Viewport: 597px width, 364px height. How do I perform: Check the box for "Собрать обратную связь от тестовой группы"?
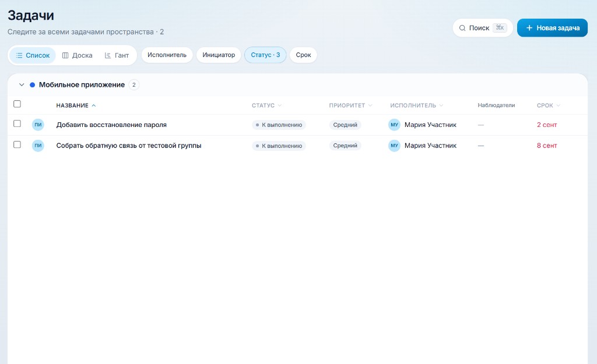[x=17, y=144]
